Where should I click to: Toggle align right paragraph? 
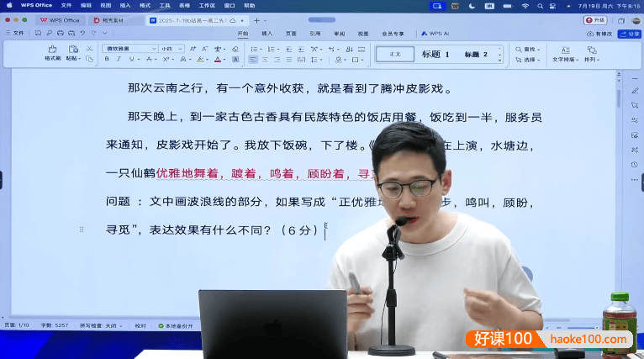pyautogui.click(x=277, y=60)
